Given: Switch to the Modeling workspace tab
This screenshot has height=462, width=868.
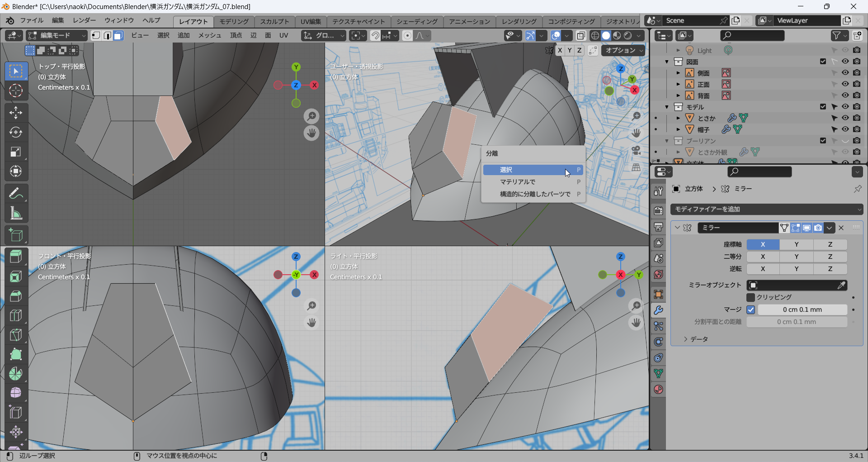Looking at the screenshot, I should 234,21.
